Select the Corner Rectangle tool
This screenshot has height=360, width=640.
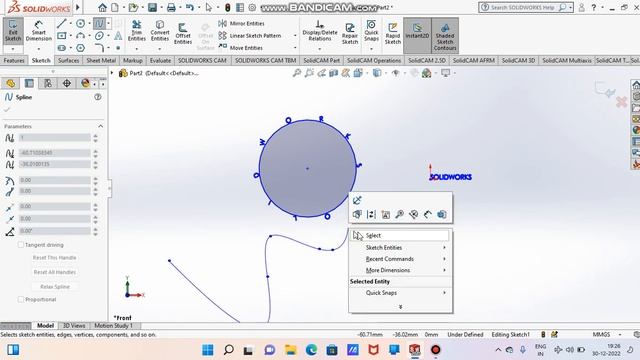62,36
